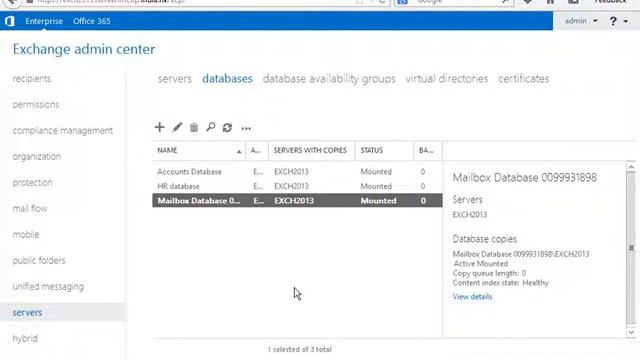640x360 pixels.
Task: Switch to Enterprise tab
Action: [44, 21]
